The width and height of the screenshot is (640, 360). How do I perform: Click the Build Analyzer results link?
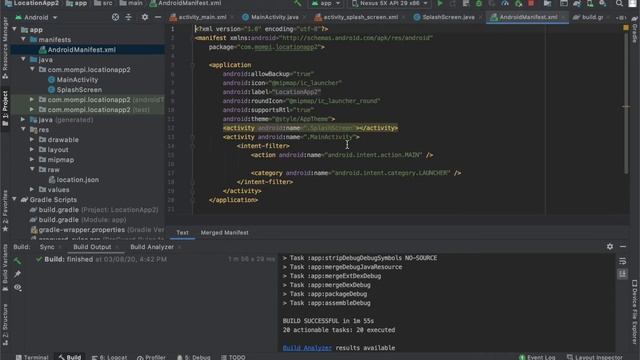(x=307, y=348)
